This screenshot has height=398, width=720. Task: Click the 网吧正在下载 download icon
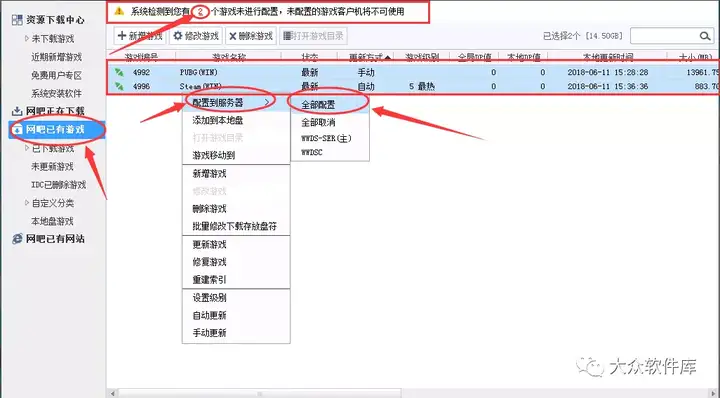point(17,111)
